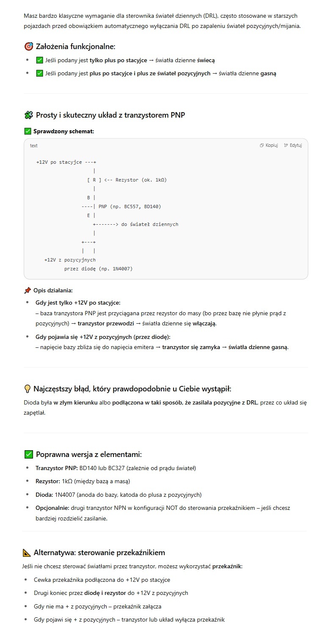The width and height of the screenshot is (332, 644).
Task: Click the 'text' language label in code block
Action: pyautogui.click(x=33, y=146)
